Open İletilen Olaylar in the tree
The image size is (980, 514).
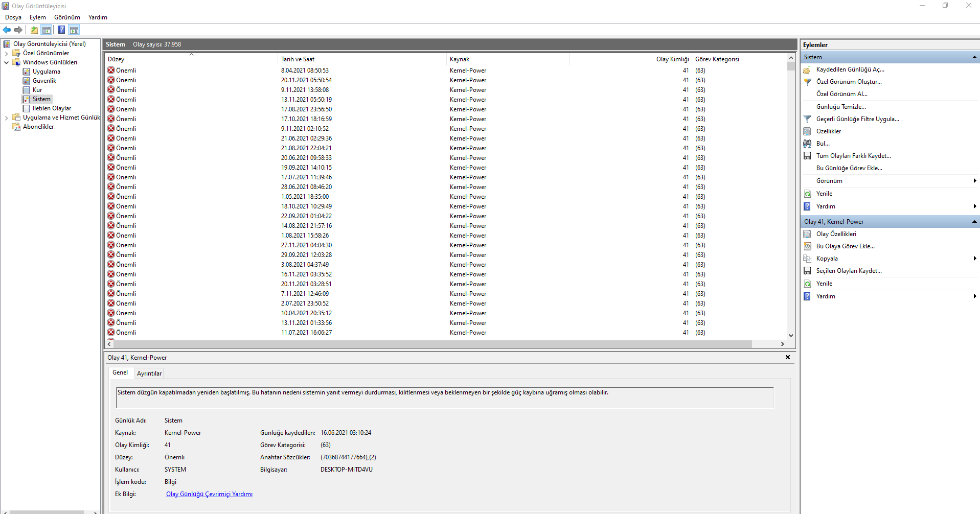[52, 108]
